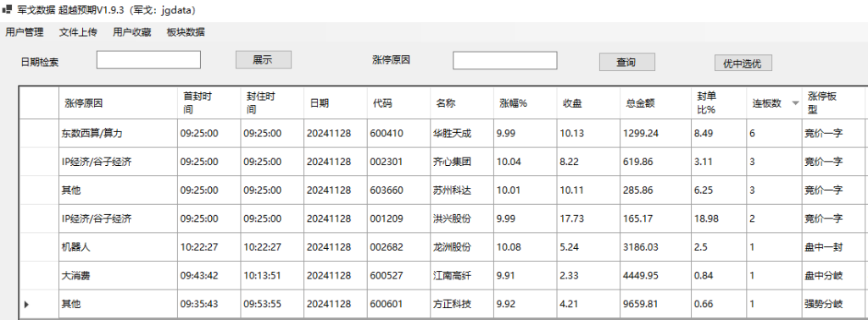This screenshot has height=320, width=868.
Task: Click the 展示 button
Action: 264,60
